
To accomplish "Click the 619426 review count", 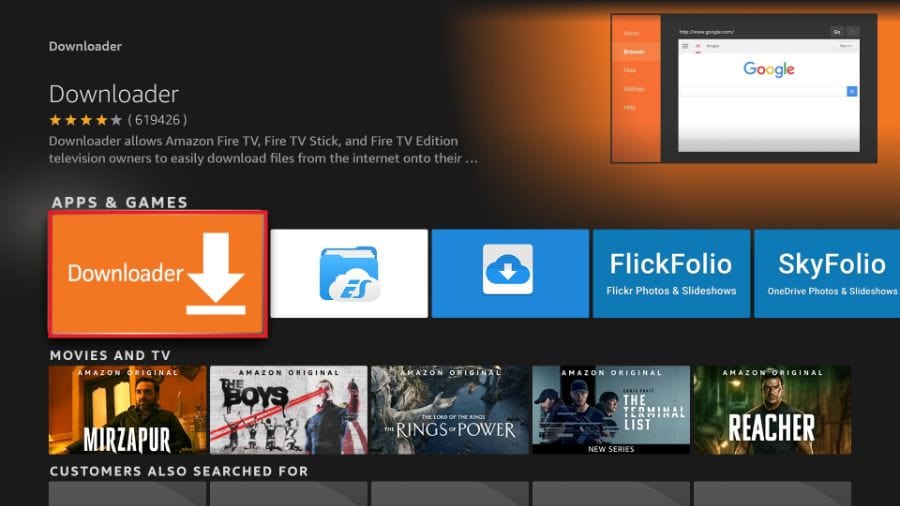I will coord(157,120).
